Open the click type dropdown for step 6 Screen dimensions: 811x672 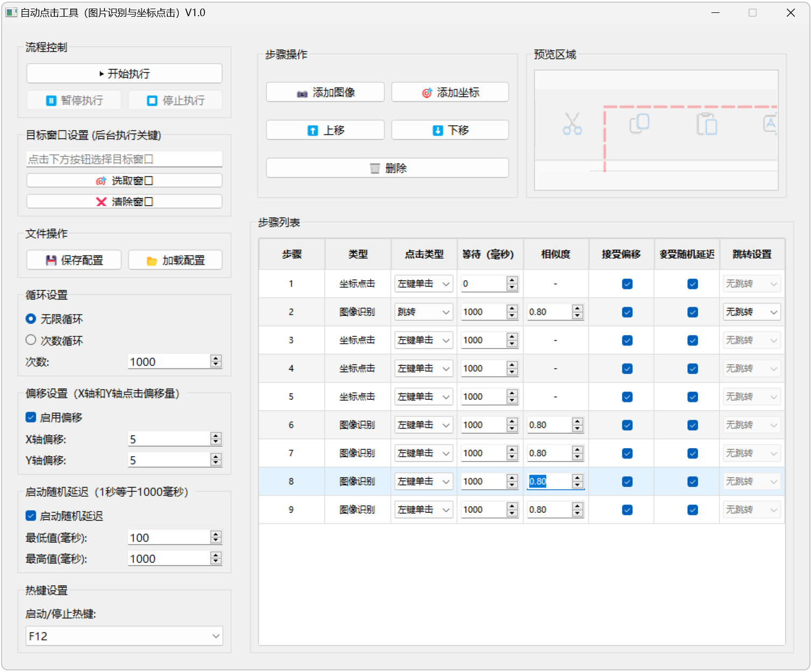424,425
